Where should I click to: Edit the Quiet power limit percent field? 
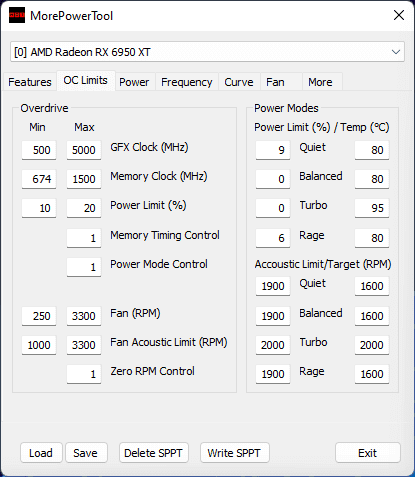click(x=273, y=150)
